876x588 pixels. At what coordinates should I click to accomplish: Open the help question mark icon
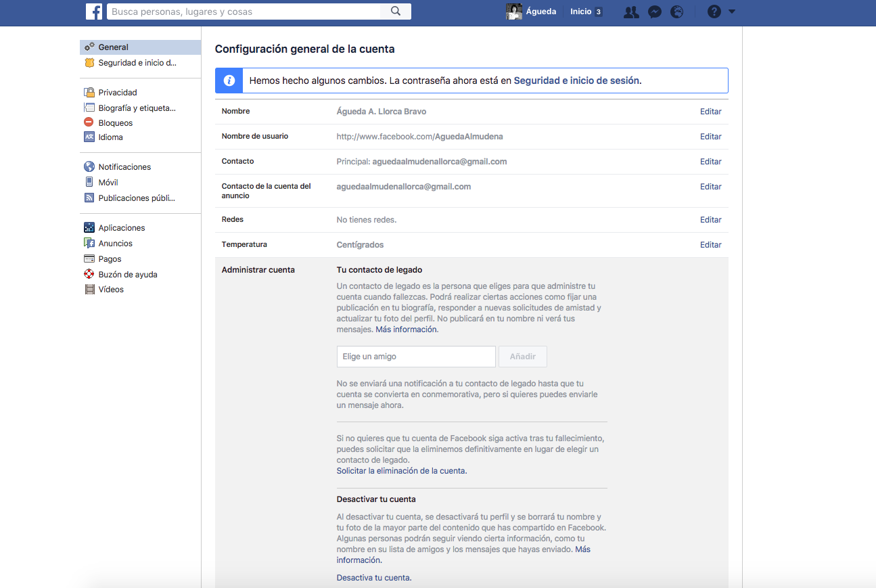pyautogui.click(x=714, y=12)
